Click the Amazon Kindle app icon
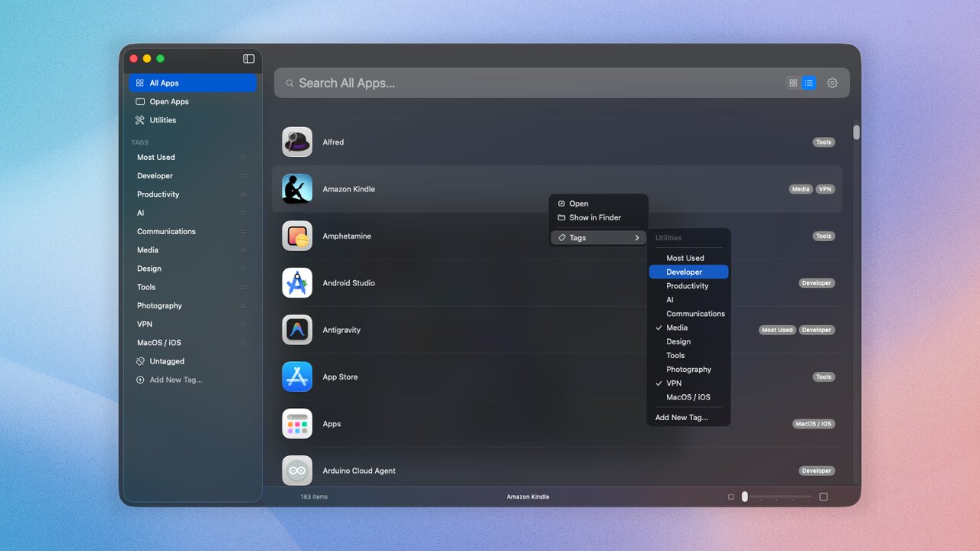The width and height of the screenshot is (980, 551). click(x=297, y=189)
